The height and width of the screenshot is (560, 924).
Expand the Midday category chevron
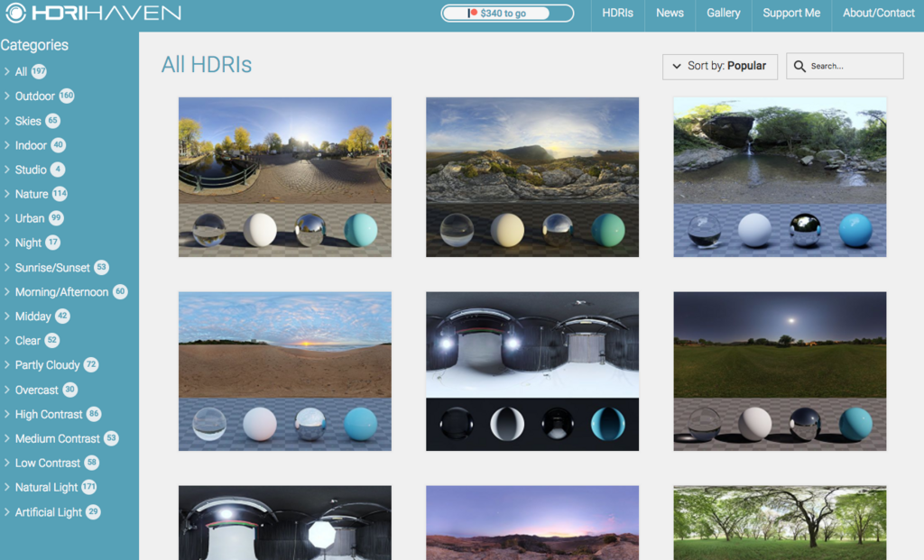pyautogui.click(x=6, y=317)
